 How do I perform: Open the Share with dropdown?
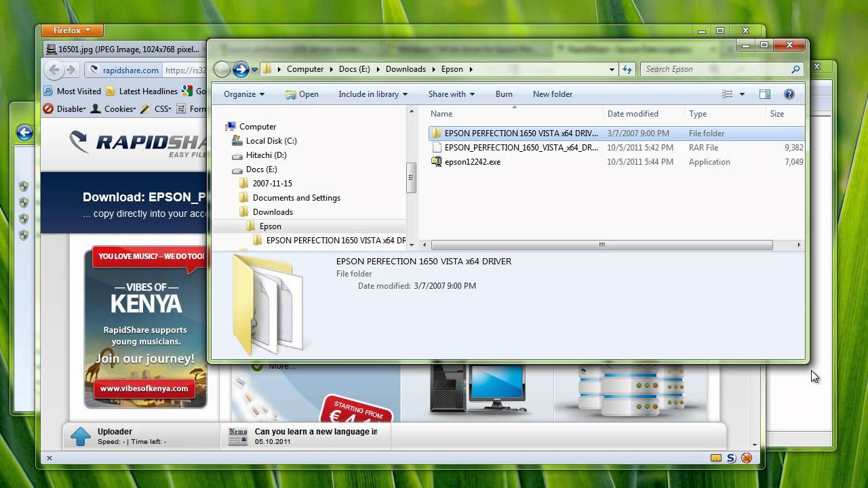pyautogui.click(x=451, y=94)
